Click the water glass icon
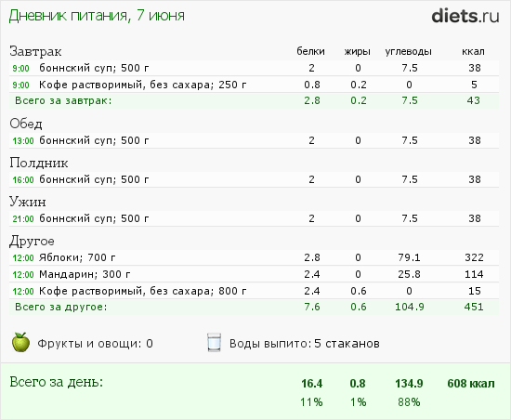511x420 pixels. tap(214, 343)
